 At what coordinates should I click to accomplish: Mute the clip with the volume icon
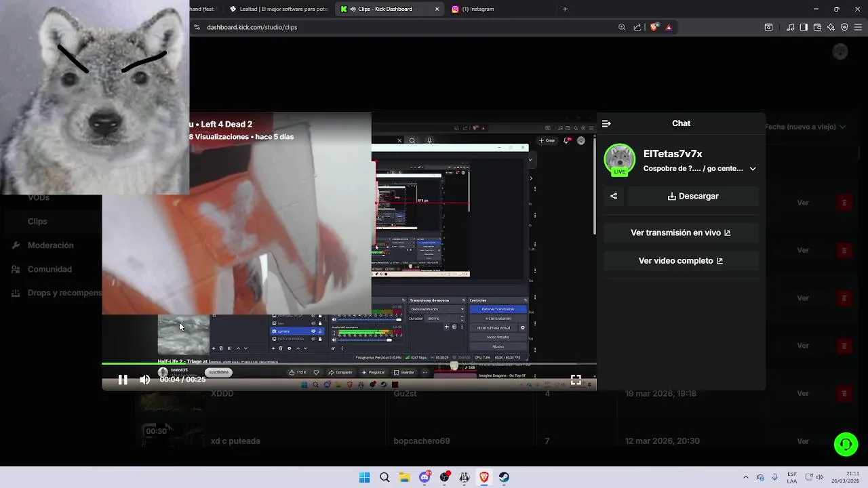point(144,380)
